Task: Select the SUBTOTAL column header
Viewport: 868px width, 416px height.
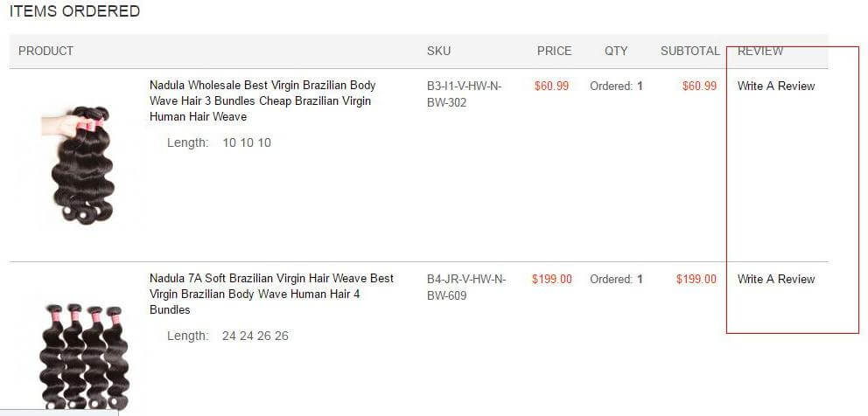Action: 690,51
